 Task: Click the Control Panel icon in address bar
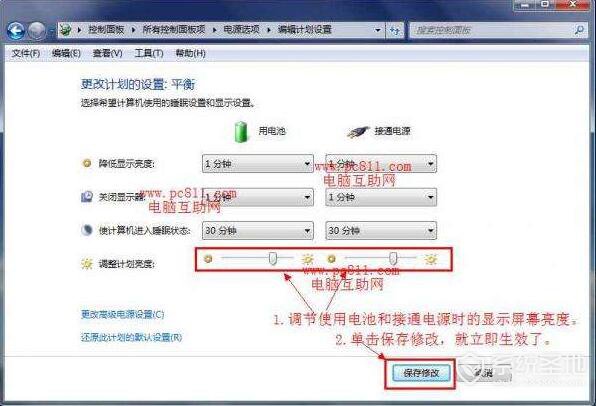pyautogui.click(x=66, y=30)
